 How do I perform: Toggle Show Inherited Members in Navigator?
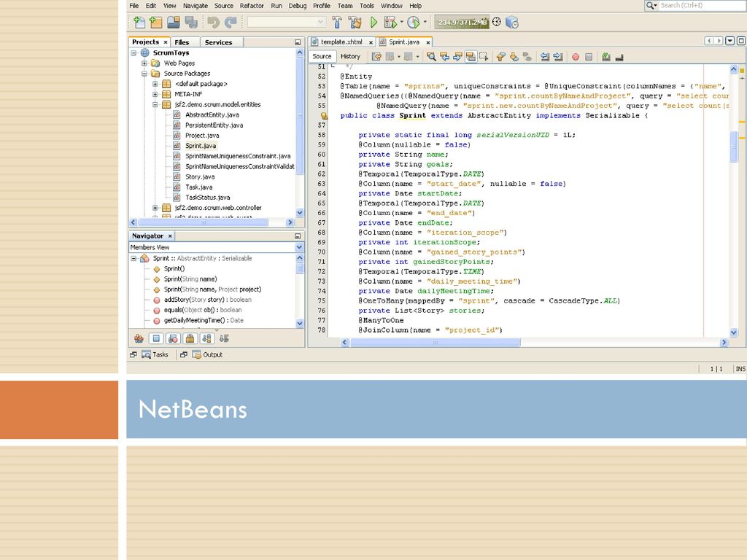coord(139,338)
